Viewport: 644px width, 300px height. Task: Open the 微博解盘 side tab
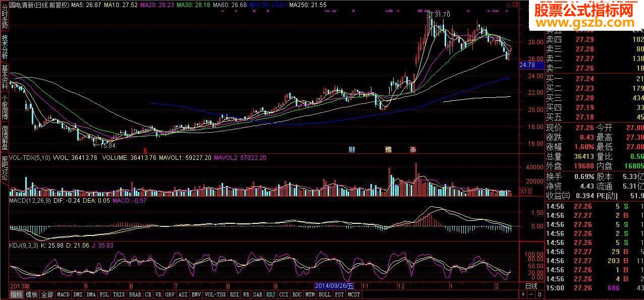tap(5, 138)
